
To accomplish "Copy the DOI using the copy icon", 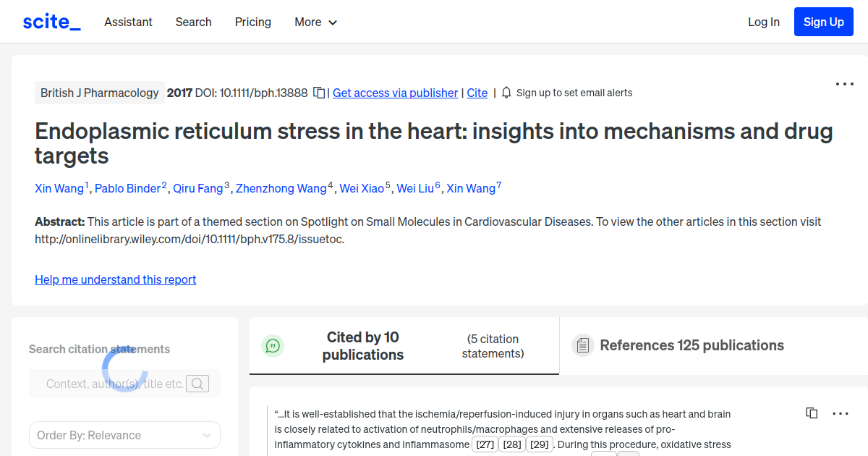I will tap(318, 93).
